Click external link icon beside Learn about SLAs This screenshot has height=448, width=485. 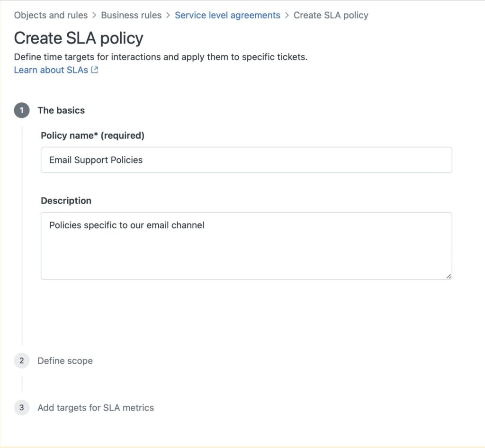click(x=95, y=70)
